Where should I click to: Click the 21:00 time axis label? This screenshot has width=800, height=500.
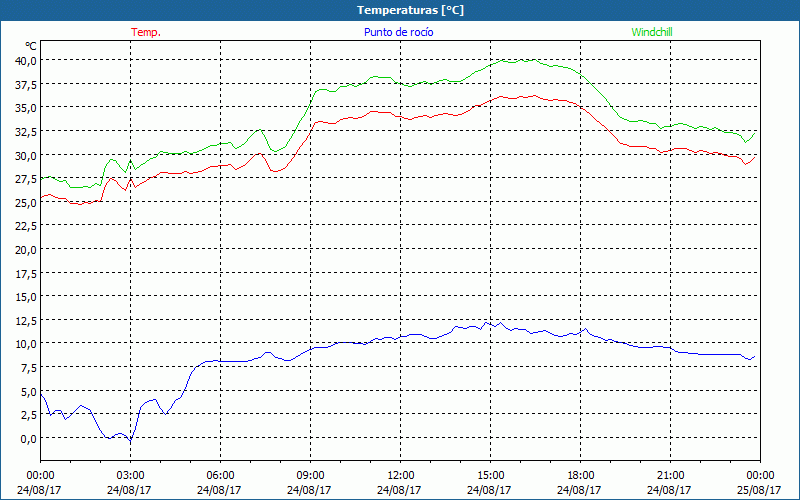tap(670, 476)
